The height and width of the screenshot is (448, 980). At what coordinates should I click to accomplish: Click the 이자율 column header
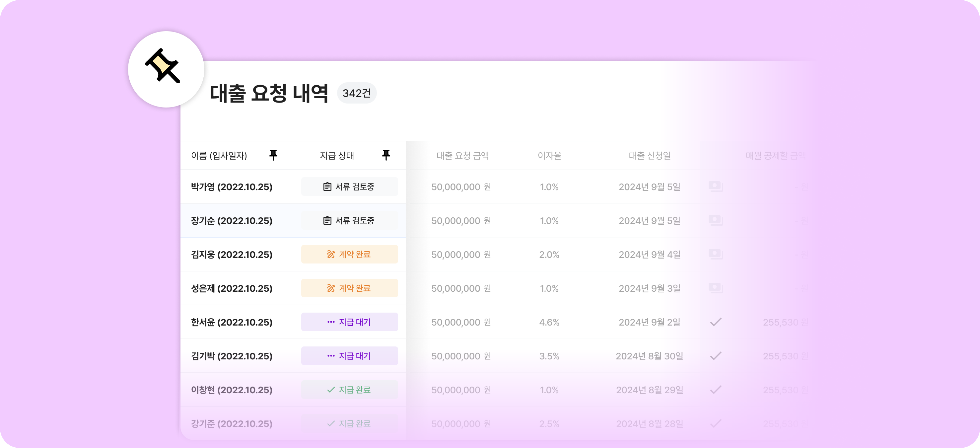coord(549,155)
